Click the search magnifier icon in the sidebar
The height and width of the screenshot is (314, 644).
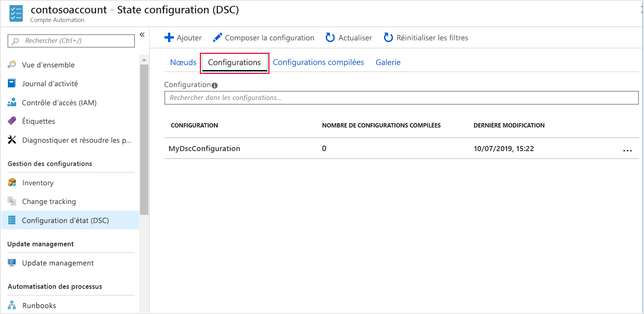(15, 41)
